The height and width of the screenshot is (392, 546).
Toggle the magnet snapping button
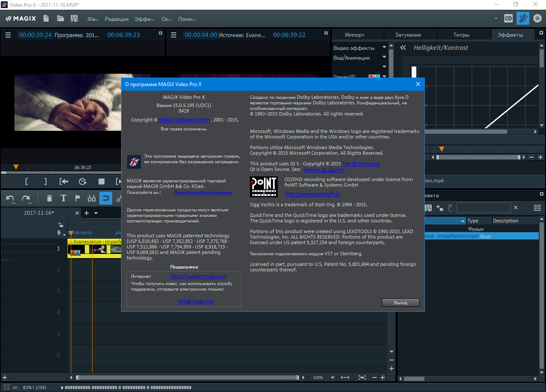(x=106, y=198)
